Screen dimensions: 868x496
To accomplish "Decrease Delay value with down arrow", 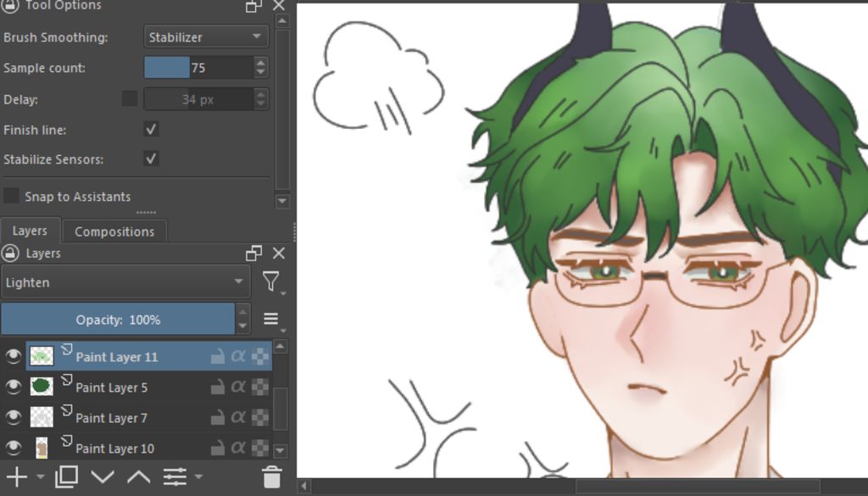I will (261, 104).
